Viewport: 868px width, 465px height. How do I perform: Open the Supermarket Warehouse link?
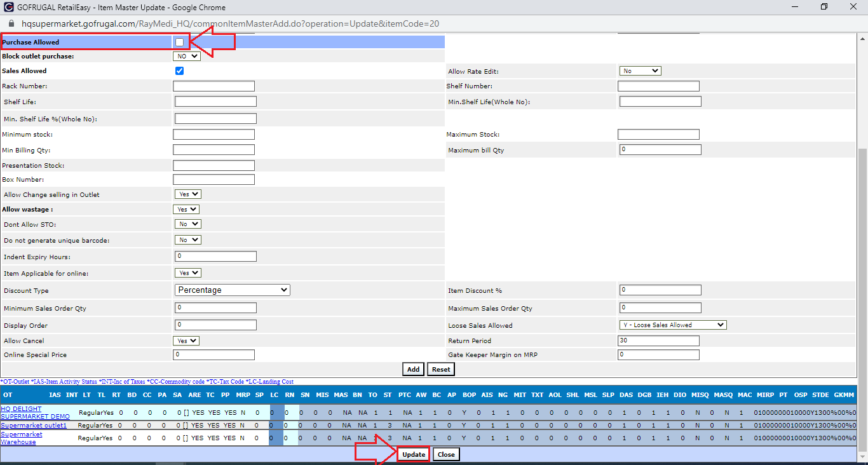(x=22, y=438)
